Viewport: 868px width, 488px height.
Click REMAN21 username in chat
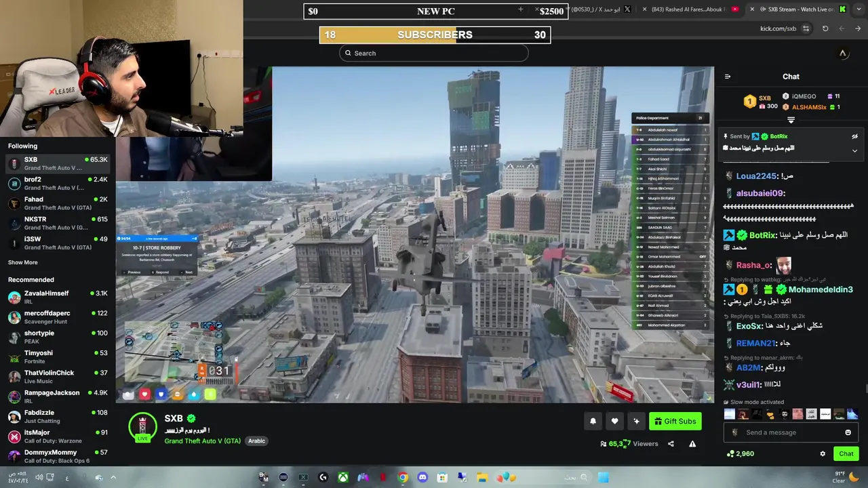click(x=755, y=344)
